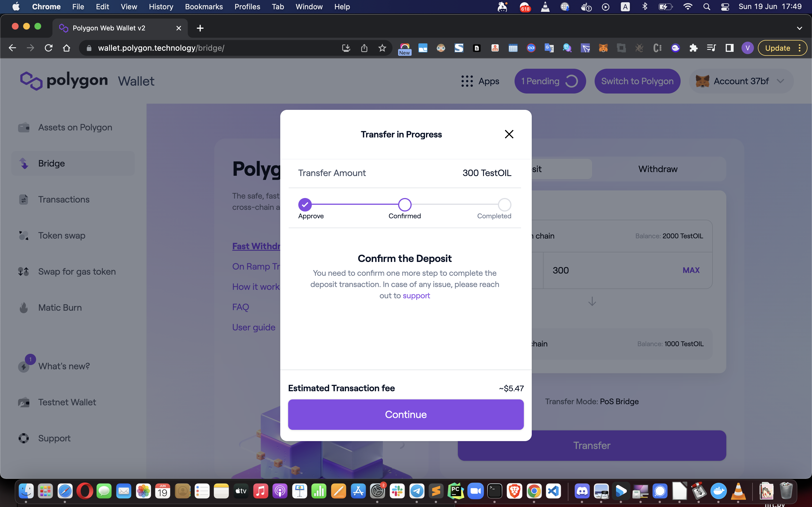Close the Transfer in Progress dialog
This screenshot has width=812, height=507.
(x=509, y=134)
